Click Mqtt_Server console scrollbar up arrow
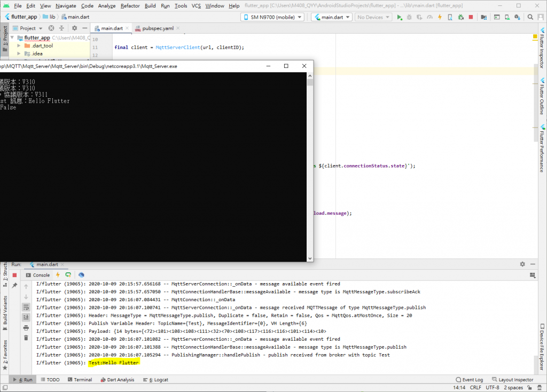 310,76
